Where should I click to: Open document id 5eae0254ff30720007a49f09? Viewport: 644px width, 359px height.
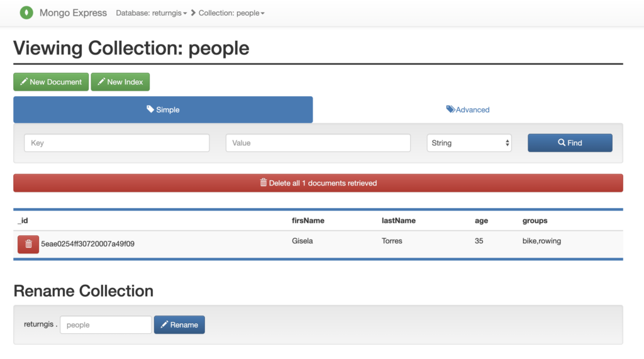coord(87,244)
